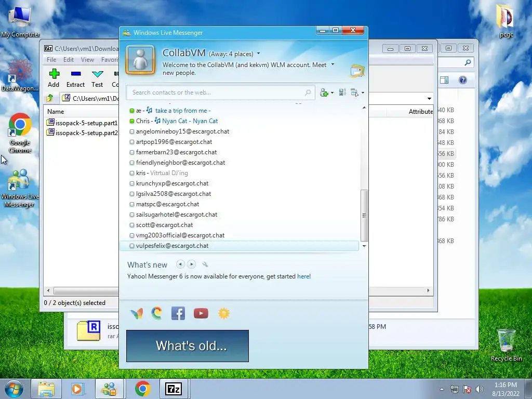Open the Show menu dropdown arrow
Image resolution: width=532 pixels, height=399 pixels.
click(363, 92)
